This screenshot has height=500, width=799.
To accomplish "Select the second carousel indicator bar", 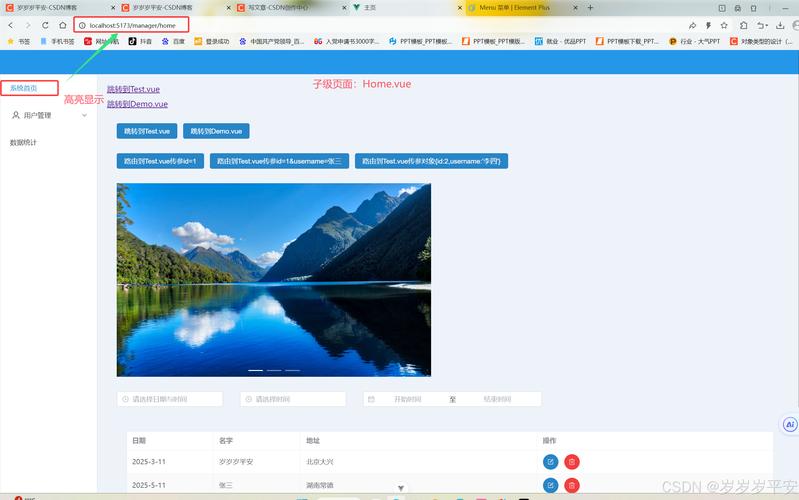I will 274,370.
